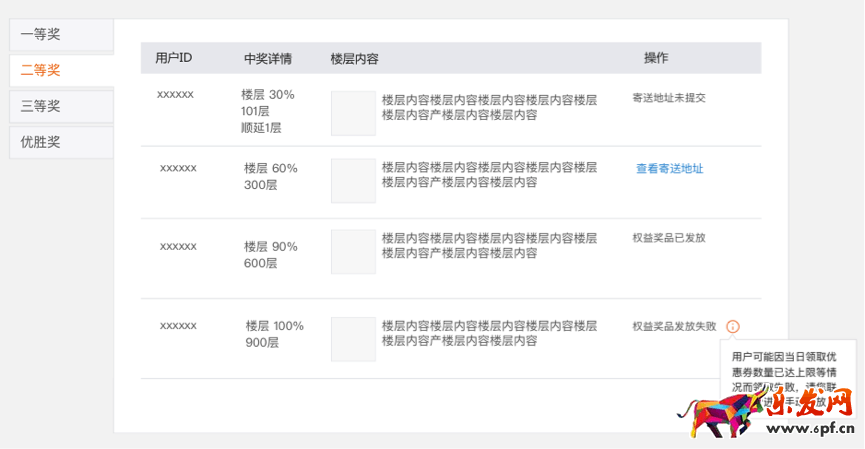Open the thumbnail in the 楼层 60% row
The width and height of the screenshot is (865, 449).
tap(353, 180)
